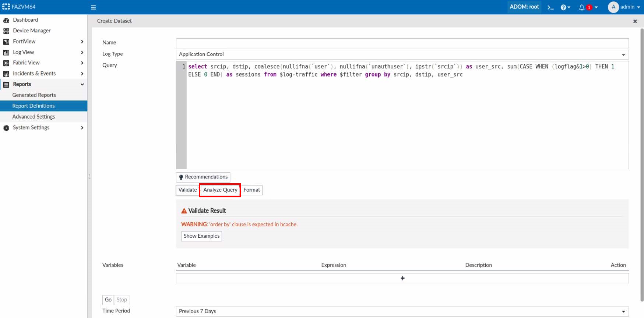Open the Log Type dropdown

(402, 54)
